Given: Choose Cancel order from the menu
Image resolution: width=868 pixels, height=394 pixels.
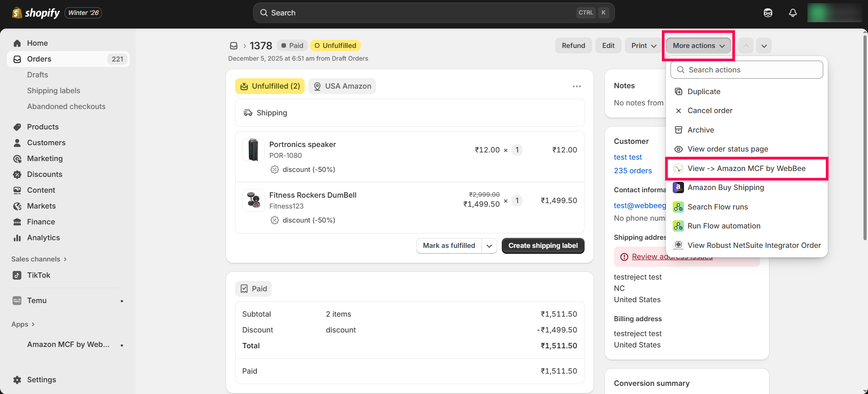Looking at the screenshot, I should point(710,110).
